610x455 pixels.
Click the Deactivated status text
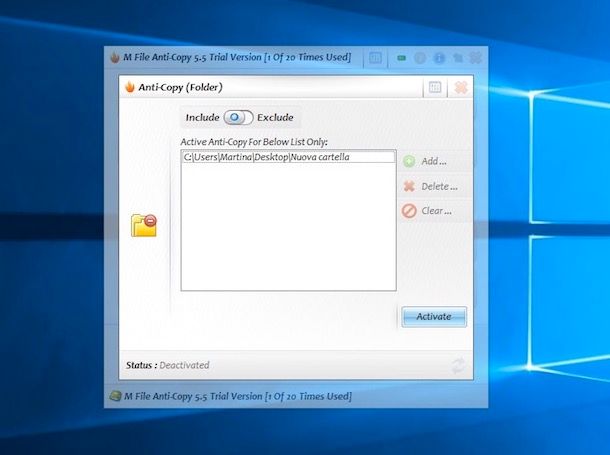184,365
